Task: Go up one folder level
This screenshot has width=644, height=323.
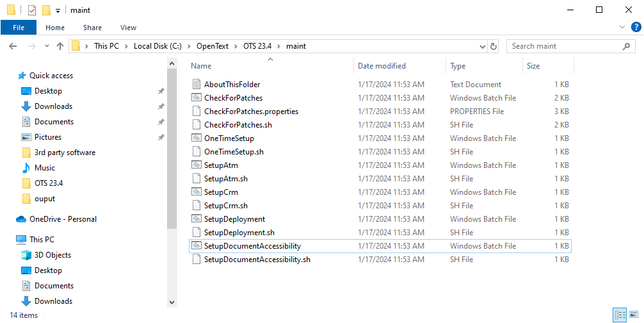Action: point(60,46)
